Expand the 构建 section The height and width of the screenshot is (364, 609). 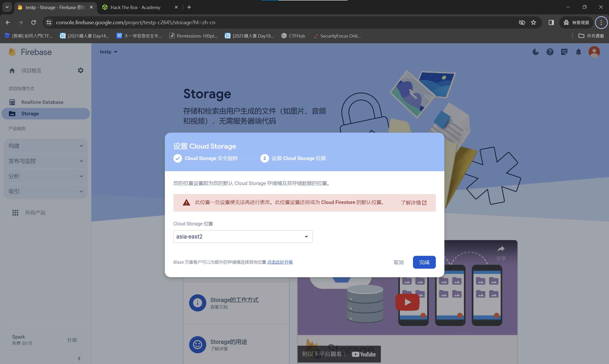tap(46, 146)
